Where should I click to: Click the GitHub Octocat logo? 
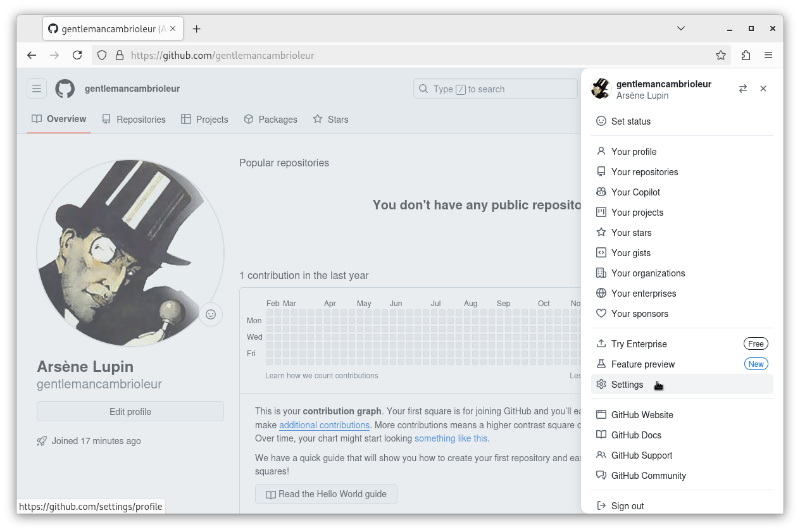coord(65,89)
